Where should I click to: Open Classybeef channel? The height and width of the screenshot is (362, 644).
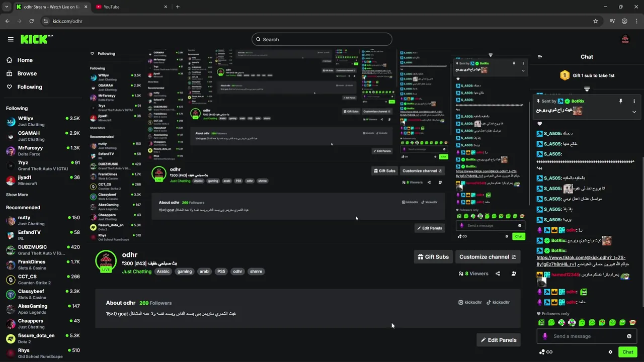pos(43,294)
